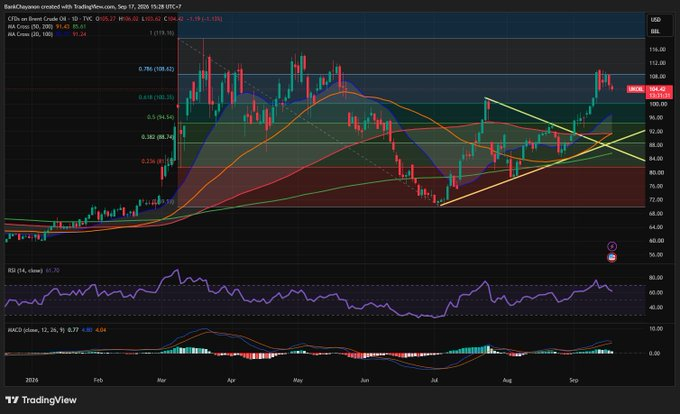Click the Fibonacci 0.382 (88.74) level label
This screenshot has height=414, width=680.
coord(157,137)
